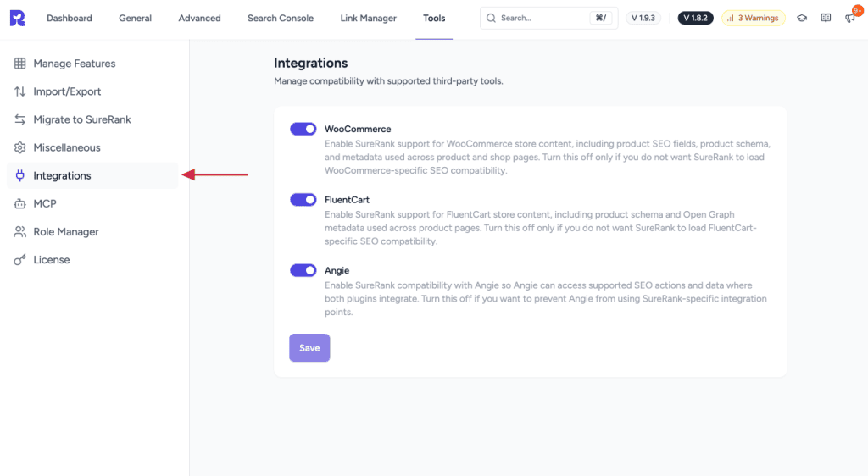View the 3 Warnings badge

[753, 19]
